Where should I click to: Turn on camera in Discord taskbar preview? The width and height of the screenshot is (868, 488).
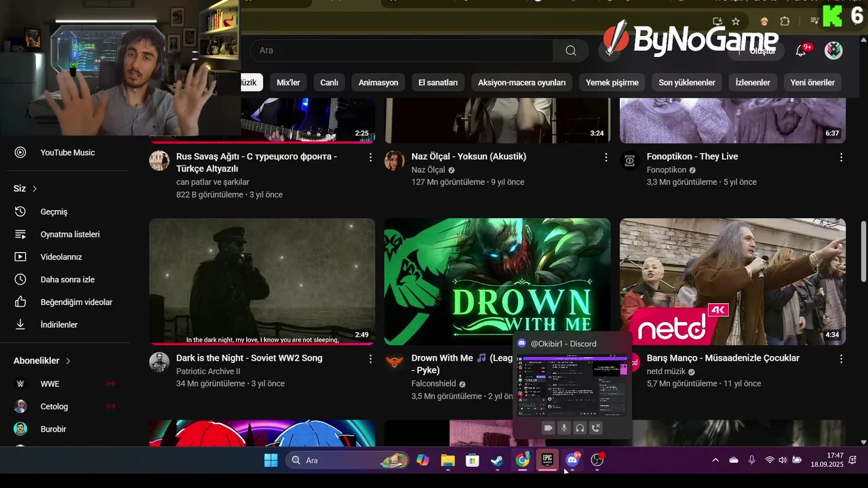click(548, 428)
